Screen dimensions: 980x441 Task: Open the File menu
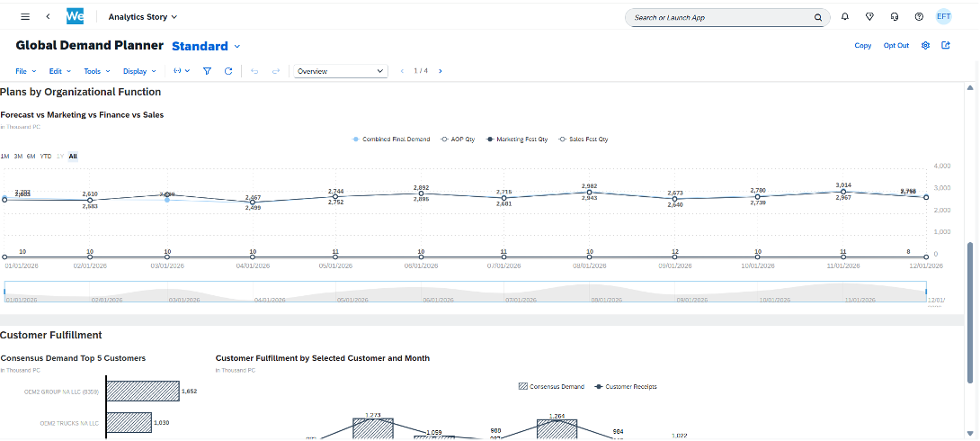pos(25,71)
